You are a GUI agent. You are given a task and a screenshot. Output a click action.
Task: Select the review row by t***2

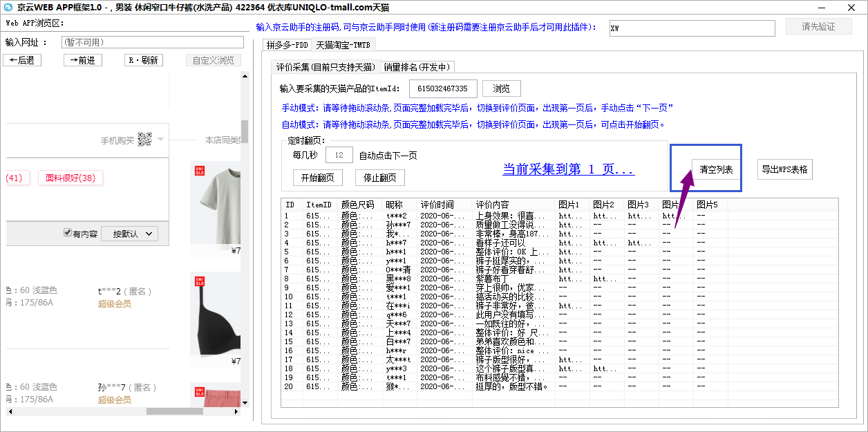[x=560, y=216]
